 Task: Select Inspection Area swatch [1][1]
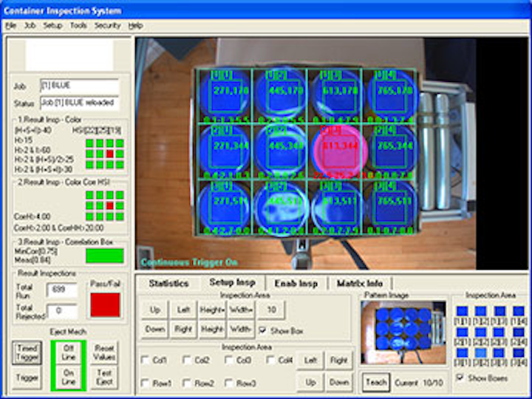(462, 312)
